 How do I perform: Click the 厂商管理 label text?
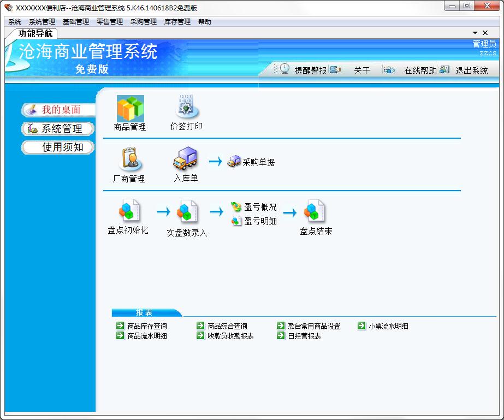coord(129,179)
